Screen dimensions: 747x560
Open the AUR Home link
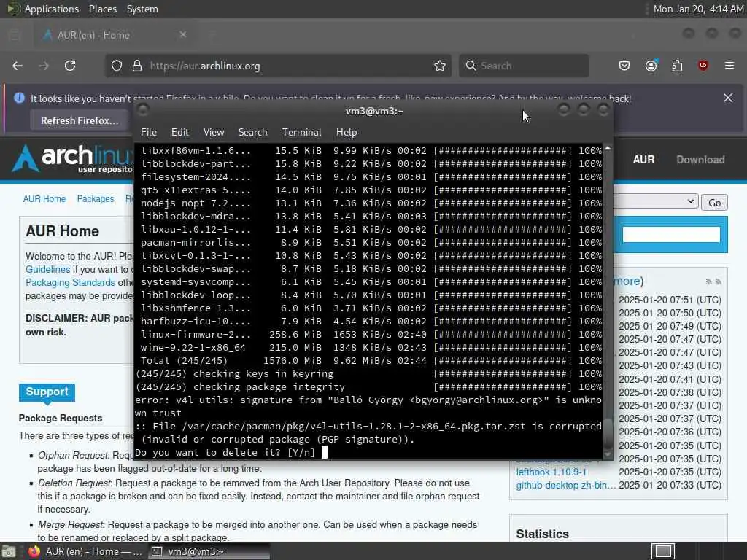click(44, 198)
